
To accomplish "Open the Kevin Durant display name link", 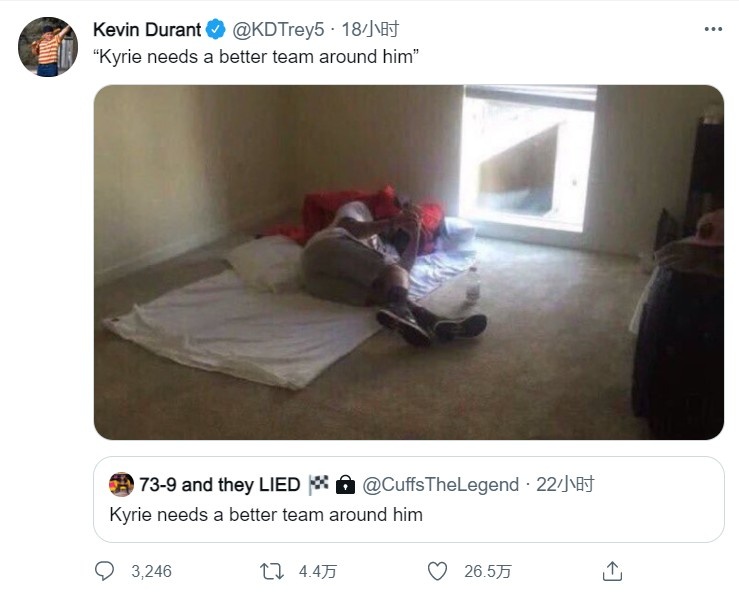I will coord(147,30).
